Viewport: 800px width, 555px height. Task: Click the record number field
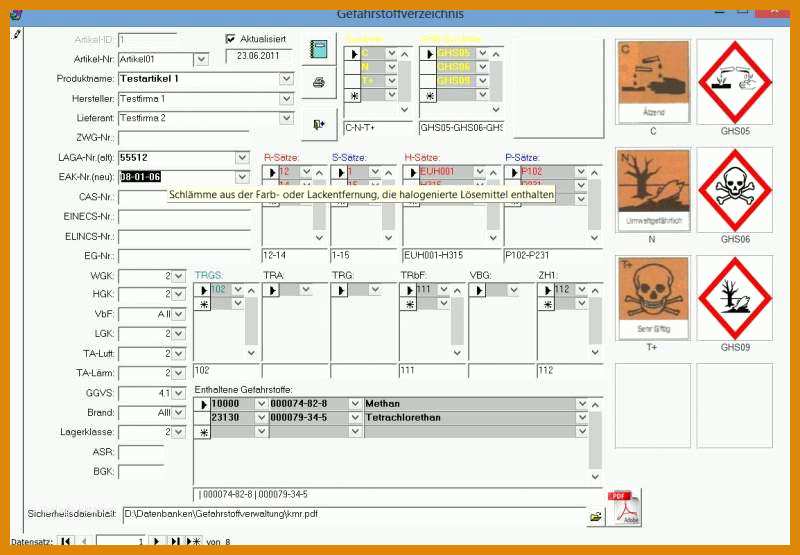(120, 541)
